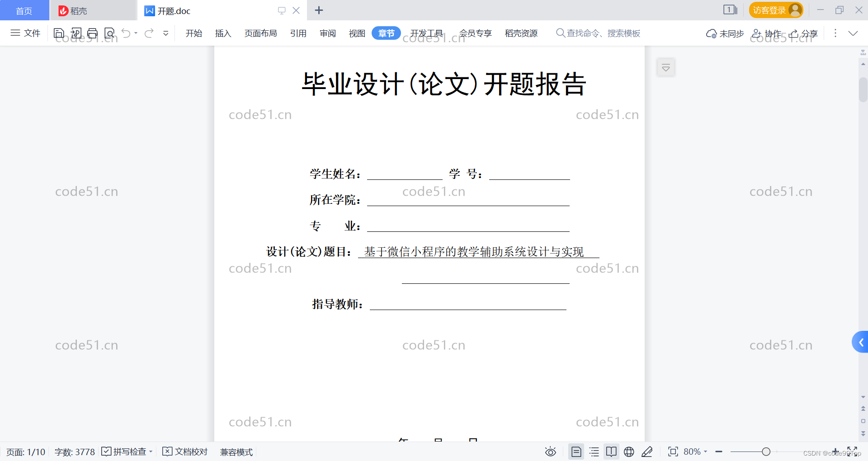
Task: Expand the ribbon with the chevron arrow
Action: [x=853, y=33]
